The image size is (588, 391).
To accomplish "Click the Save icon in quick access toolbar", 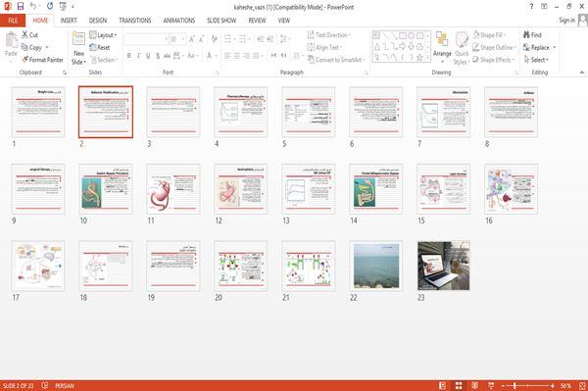I will point(21,7).
